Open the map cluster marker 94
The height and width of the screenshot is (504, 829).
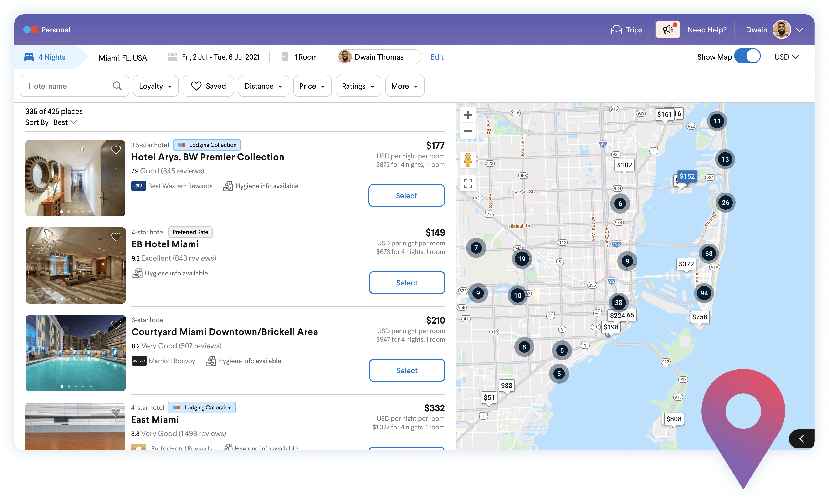tap(704, 293)
